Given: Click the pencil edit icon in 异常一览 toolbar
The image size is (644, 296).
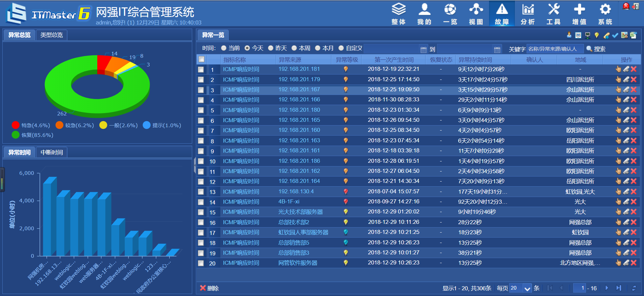Looking at the screenshot, I should (606, 35).
